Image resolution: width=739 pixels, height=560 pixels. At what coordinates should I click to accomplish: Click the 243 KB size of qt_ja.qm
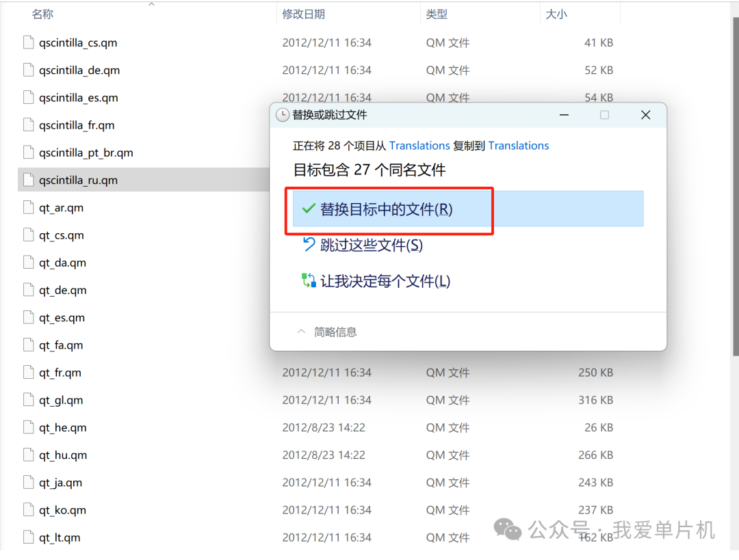tap(596, 482)
